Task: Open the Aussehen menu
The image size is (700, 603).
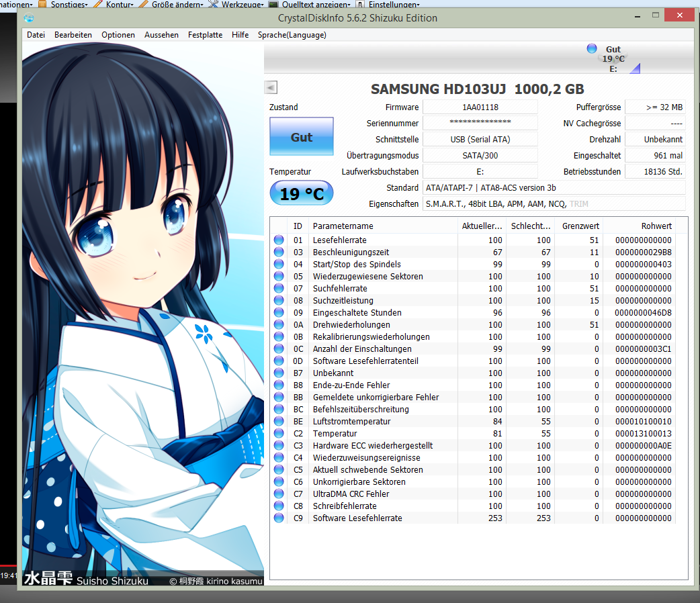Action: (161, 35)
